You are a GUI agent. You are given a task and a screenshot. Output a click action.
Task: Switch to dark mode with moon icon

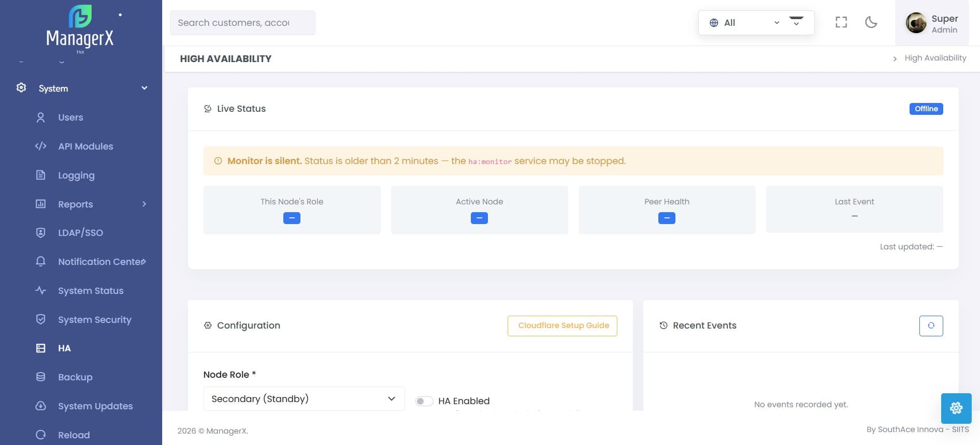pos(871,22)
